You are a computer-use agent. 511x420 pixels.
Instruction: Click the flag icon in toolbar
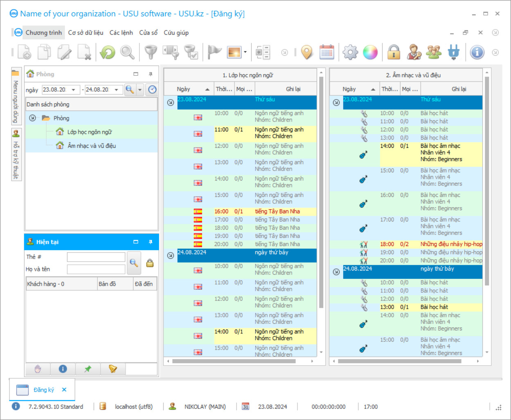pyautogui.click(x=214, y=52)
